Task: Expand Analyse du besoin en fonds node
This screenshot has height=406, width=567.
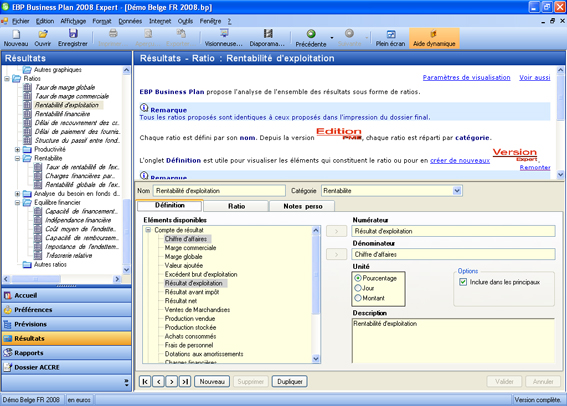Action: click(x=17, y=194)
